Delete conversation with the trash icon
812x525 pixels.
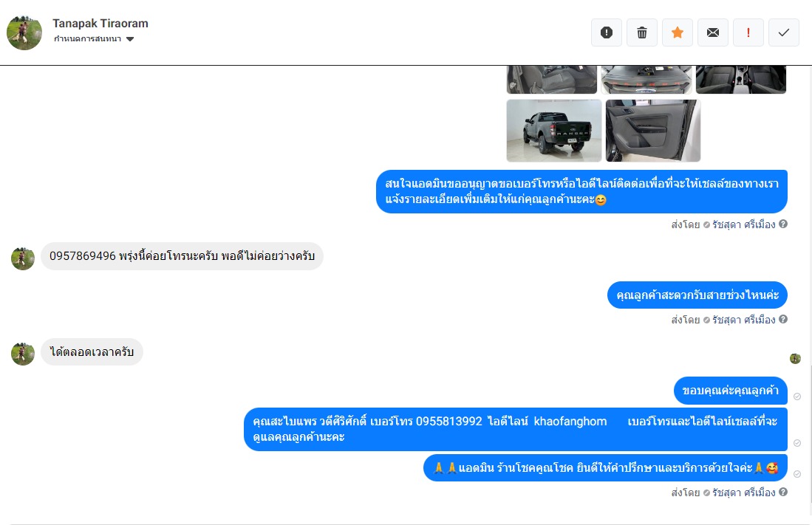tap(642, 32)
